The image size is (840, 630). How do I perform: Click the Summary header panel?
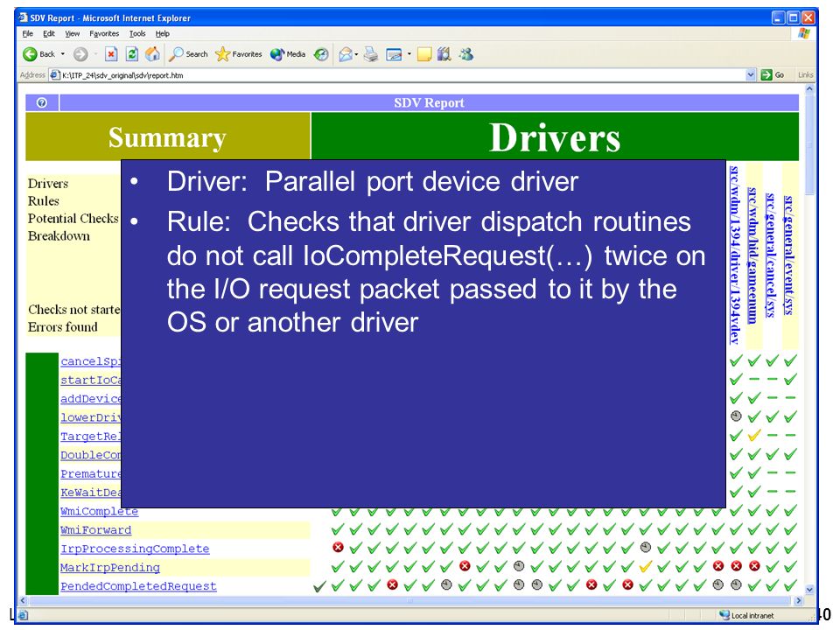click(x=168, y=136)
